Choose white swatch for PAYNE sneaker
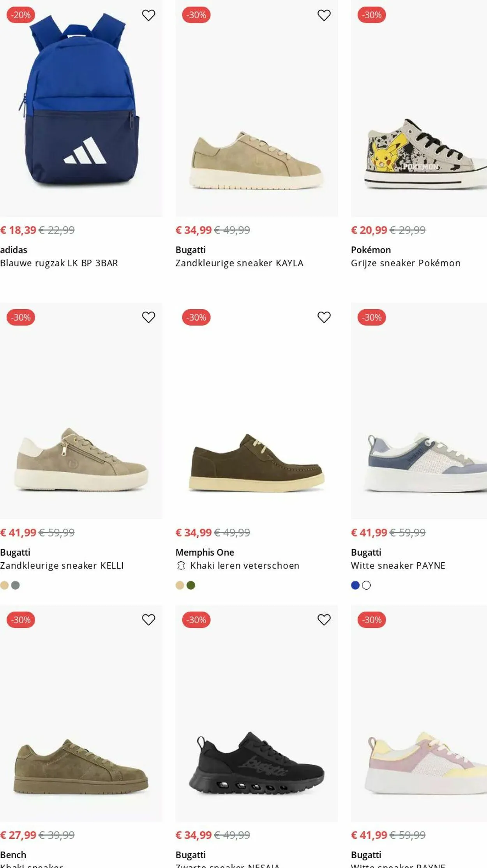The height and width of the screenshot is (868, 487). tap(367, 585)
